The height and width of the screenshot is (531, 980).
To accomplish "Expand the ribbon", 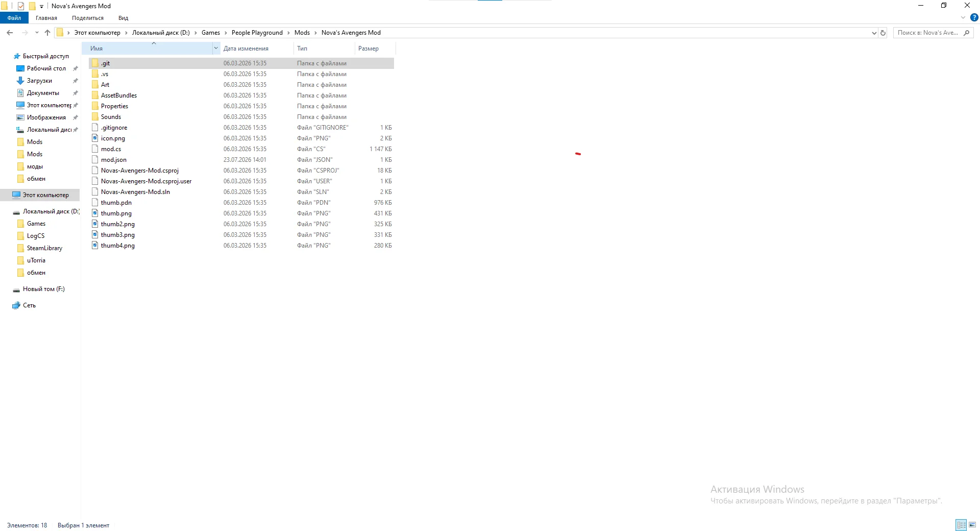I will [x=963, y=17].
